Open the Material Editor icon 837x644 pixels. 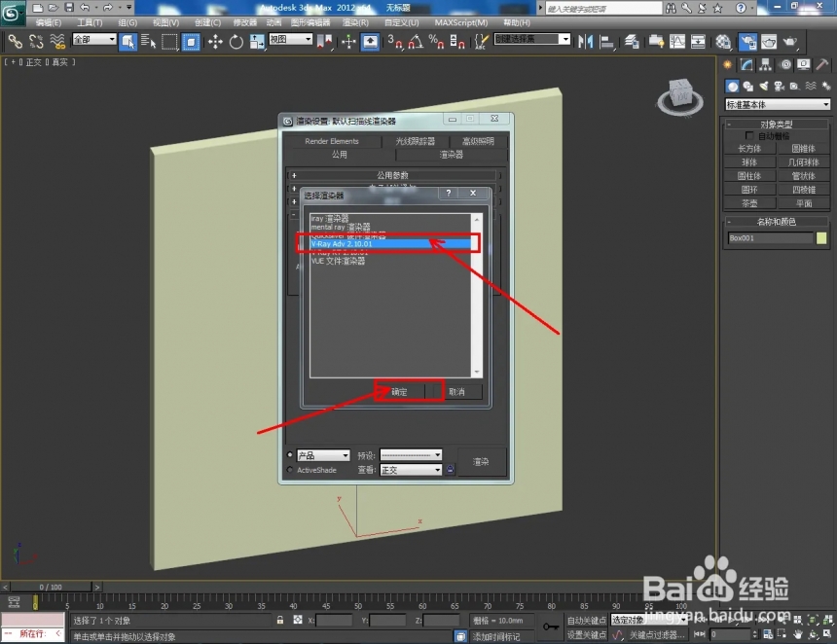(723, 42)
